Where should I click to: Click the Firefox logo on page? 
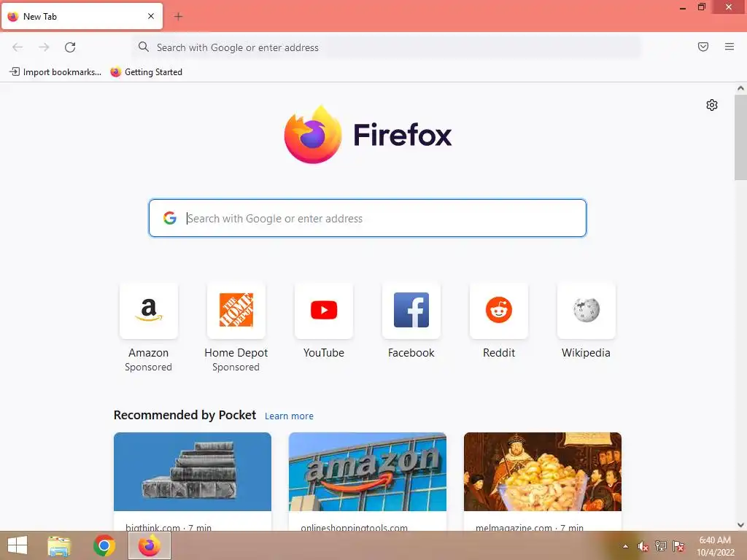click(x=368, y=134)
